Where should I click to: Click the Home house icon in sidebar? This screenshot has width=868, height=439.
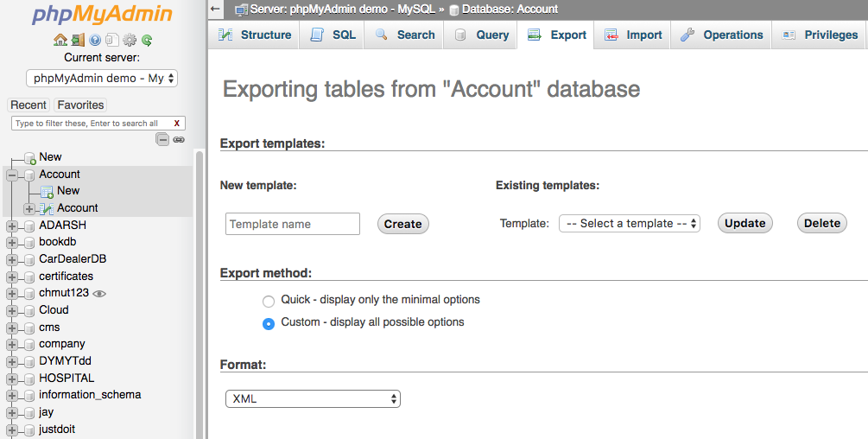pyautogui.click(x=60, y=40)
